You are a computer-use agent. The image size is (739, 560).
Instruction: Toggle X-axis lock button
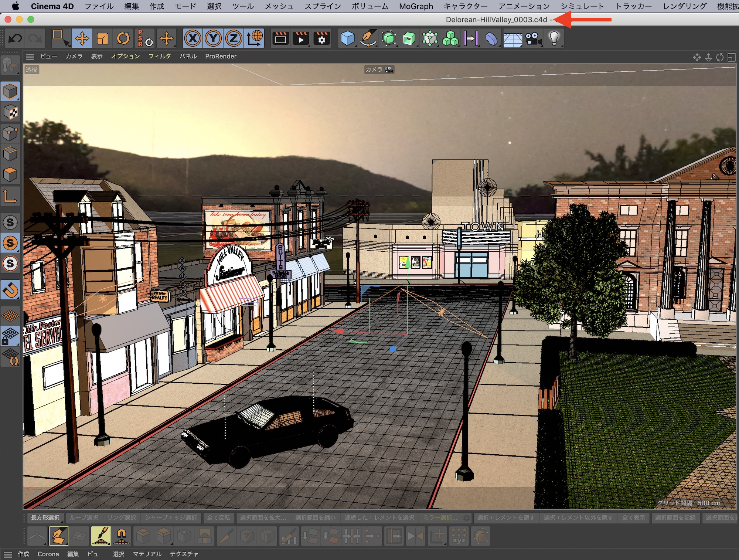(x=193, y=38)
